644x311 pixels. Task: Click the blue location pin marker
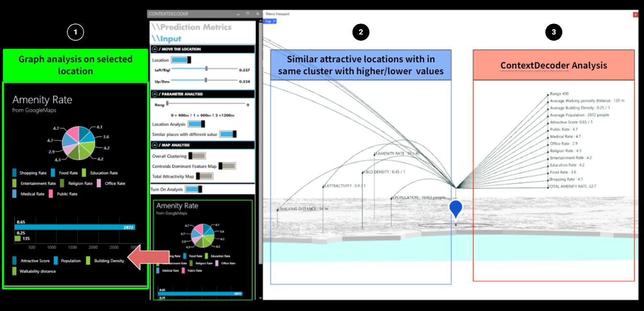(456, 208)
